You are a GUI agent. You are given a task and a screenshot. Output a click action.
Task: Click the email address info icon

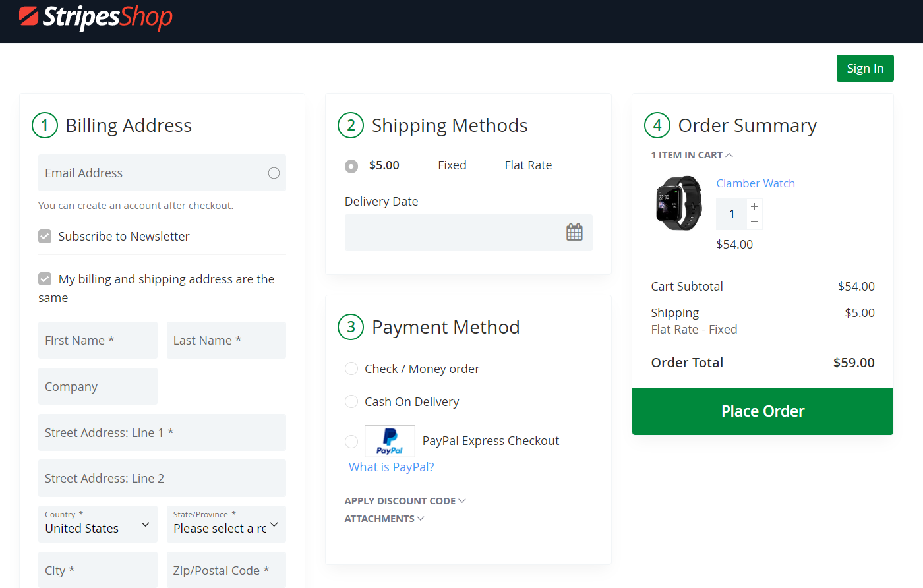[274, 173]
